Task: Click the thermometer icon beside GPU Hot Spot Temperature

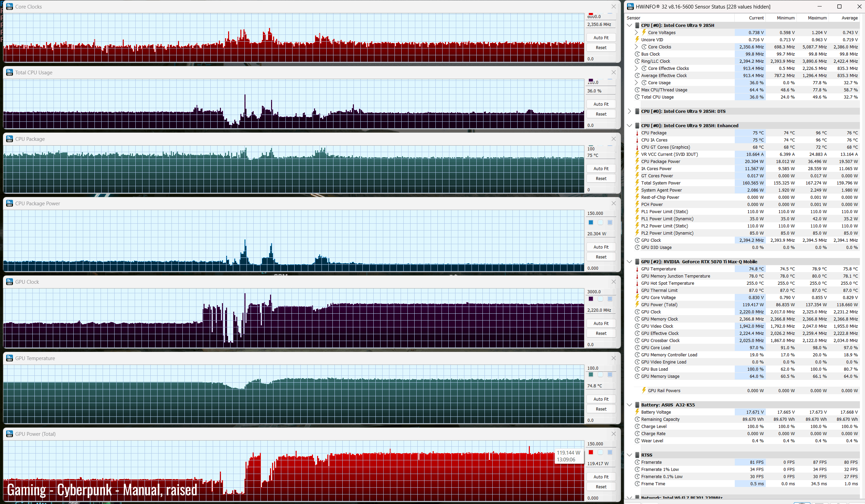Action: point(637,283)
